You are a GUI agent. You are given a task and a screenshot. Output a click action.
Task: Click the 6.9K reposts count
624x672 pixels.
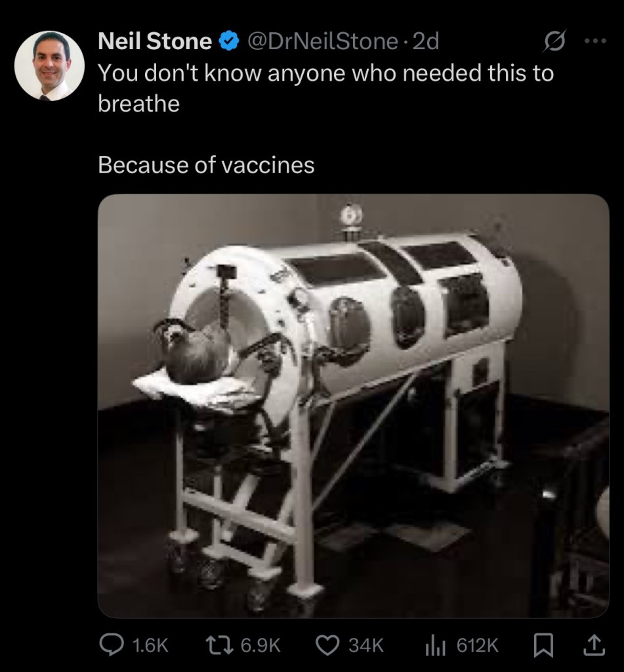pyautogui.click(x=260, y=646)
